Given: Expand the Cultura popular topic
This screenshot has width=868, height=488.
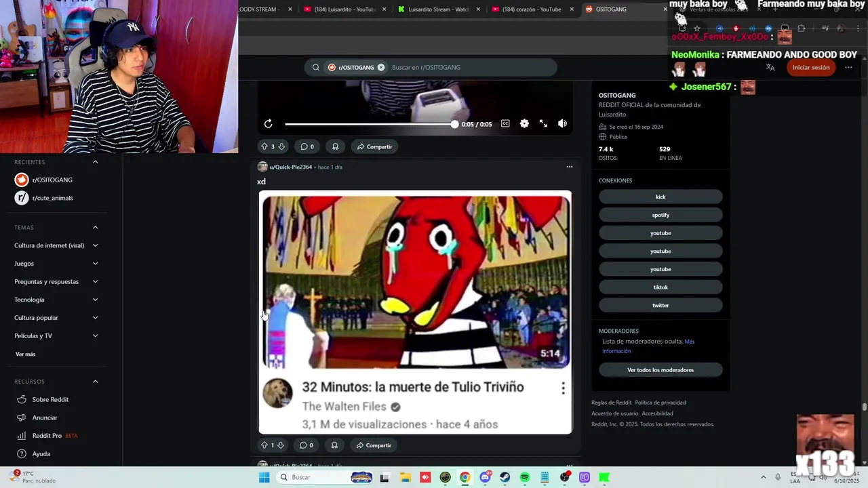Looking at the screenshot, I should click(56, 318).
